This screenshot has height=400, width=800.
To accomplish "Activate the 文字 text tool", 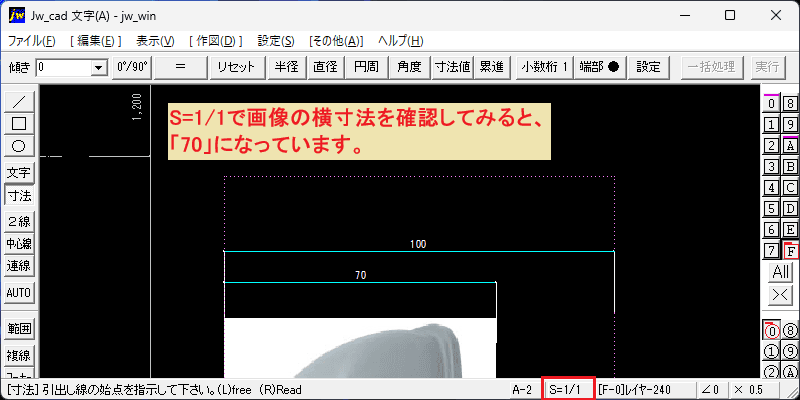I will click(x=19, y=172).
